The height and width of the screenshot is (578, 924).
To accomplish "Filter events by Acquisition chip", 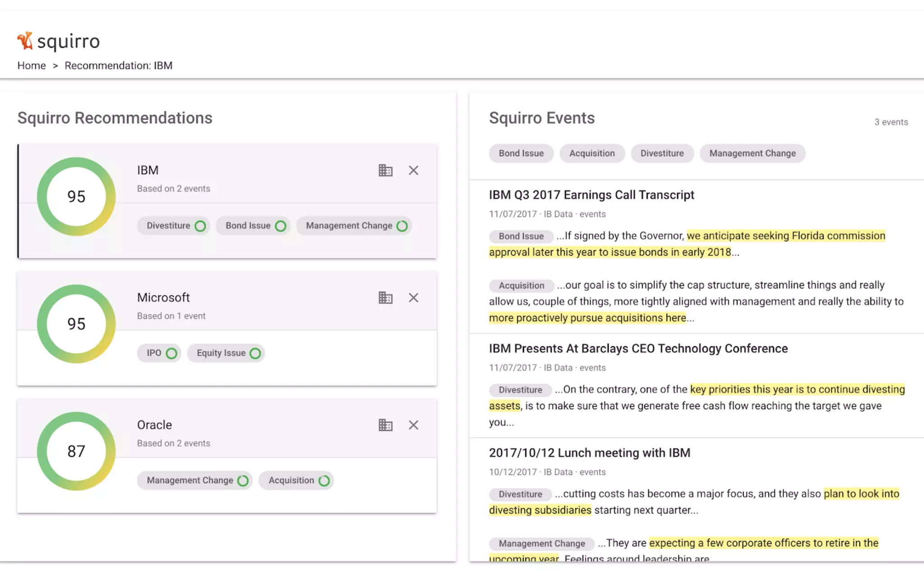I will (x=592, y=154).
